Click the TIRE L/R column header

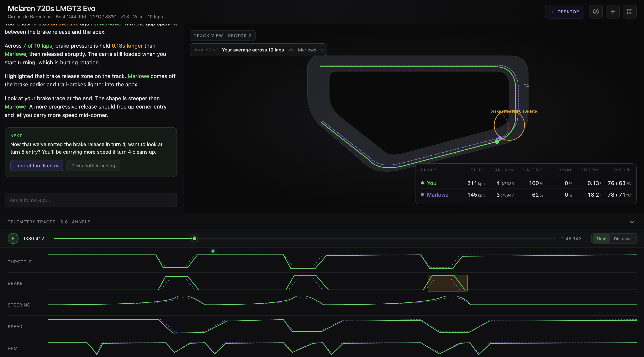click(x=622, y=170)
